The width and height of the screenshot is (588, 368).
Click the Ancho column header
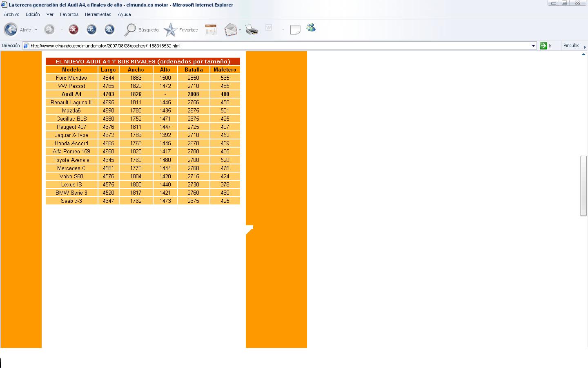[136, 70]
